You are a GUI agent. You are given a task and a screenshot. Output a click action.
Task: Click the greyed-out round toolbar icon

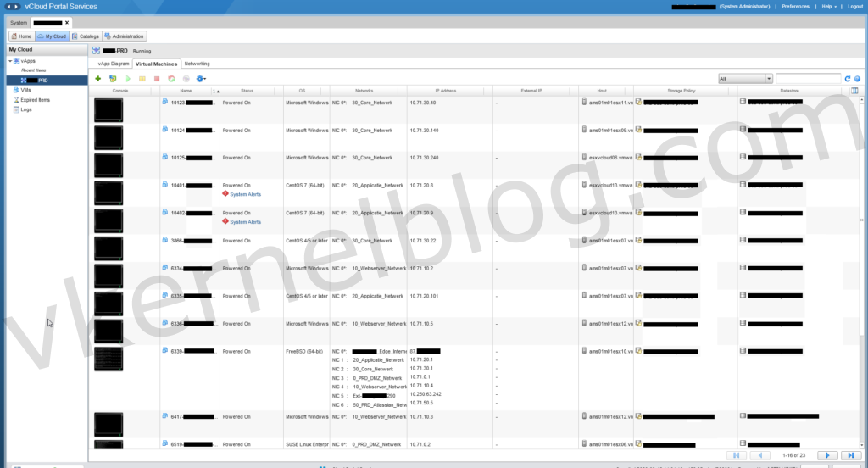(186, 79)
